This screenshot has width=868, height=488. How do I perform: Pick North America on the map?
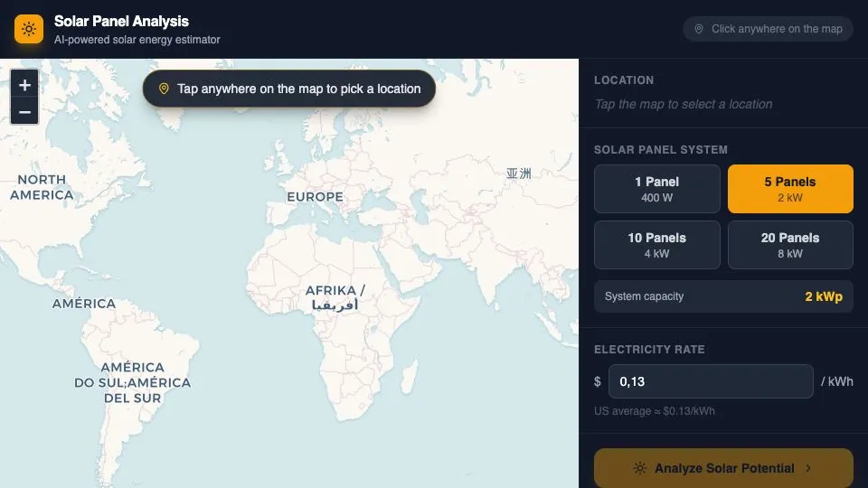click(x=42, y=187)
